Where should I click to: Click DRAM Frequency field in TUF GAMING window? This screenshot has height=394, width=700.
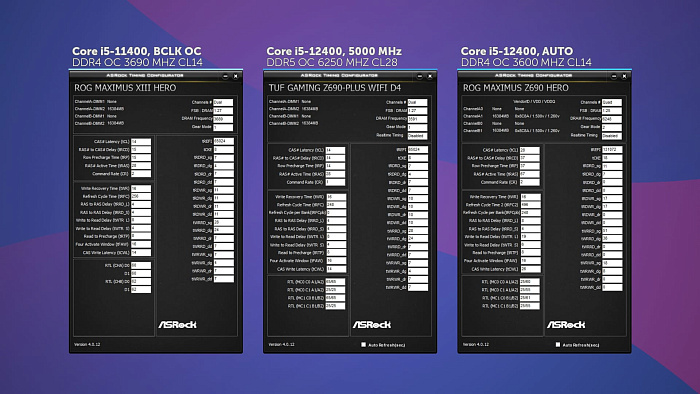(417, 119)
